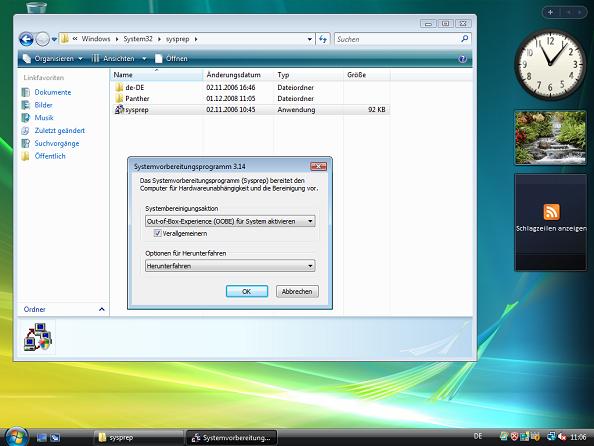Maximize the sysprep Explorer window

tap(446, 24)
